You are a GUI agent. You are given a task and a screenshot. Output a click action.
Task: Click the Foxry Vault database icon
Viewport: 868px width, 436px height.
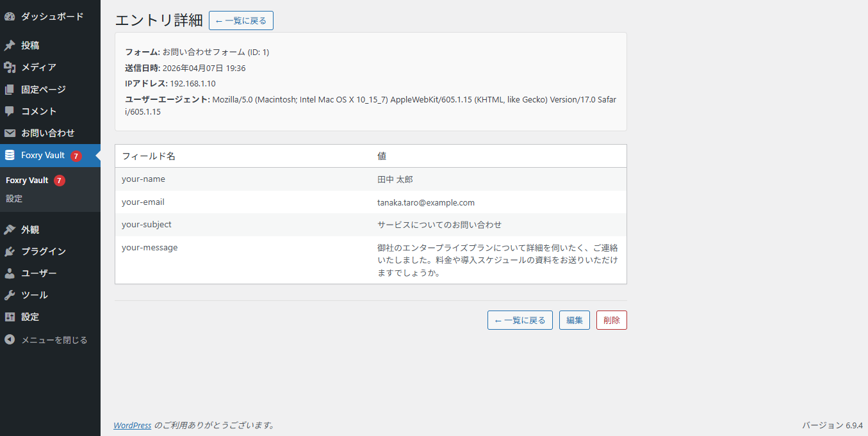10,155
